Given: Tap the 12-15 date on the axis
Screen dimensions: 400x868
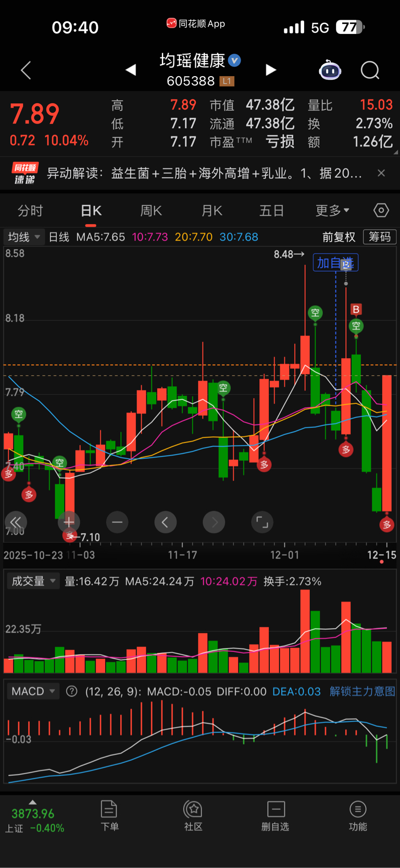Looking at the screenshot, I should tap(381, 555).
